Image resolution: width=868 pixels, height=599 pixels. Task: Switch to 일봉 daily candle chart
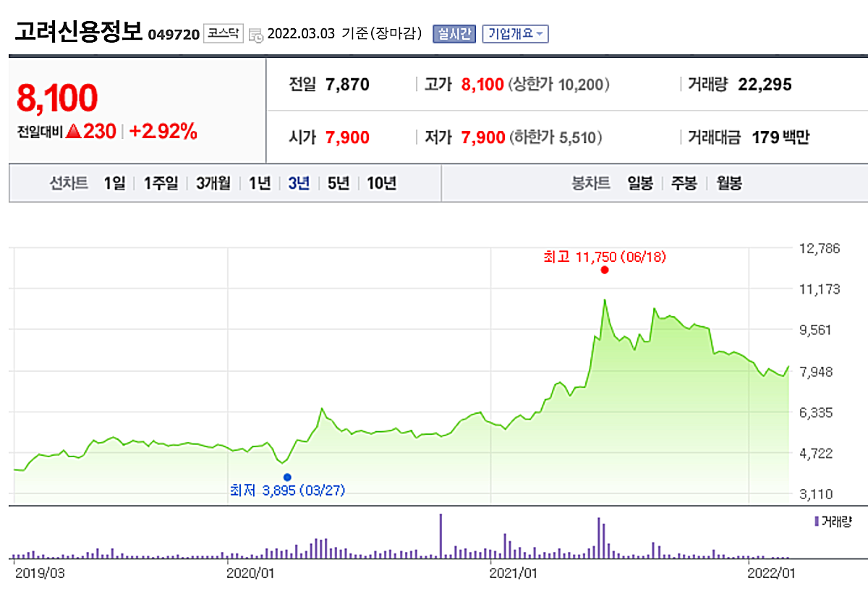(641, 183)
